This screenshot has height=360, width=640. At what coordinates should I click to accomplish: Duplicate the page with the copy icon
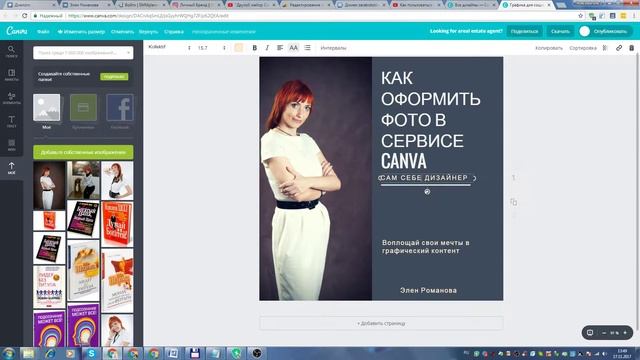[513, 202]
